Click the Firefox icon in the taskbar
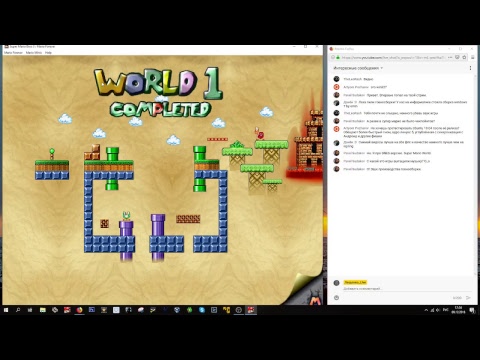Viewport: 480px width, 360px height. [79, 310]
